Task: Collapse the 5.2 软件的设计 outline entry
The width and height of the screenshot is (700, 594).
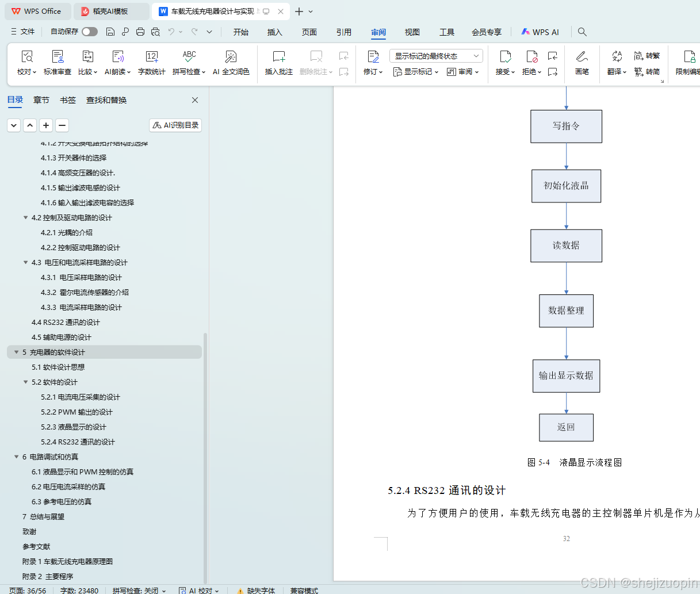Action: 25,382
